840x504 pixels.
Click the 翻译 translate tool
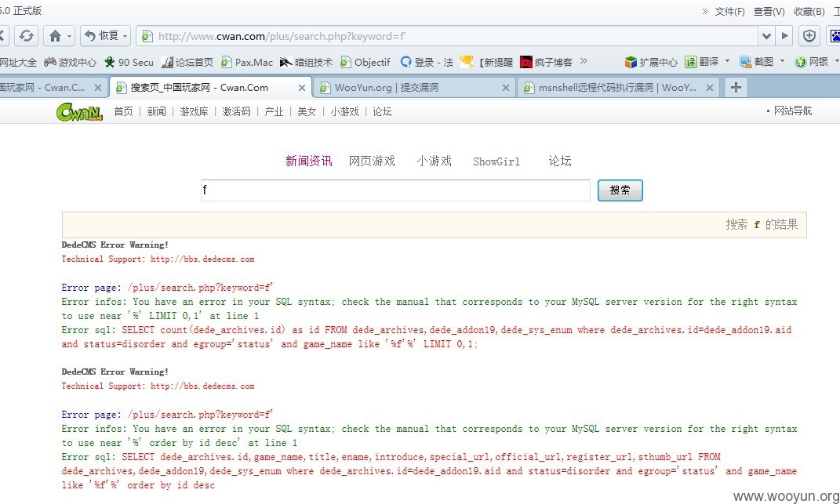coord(702,62)
